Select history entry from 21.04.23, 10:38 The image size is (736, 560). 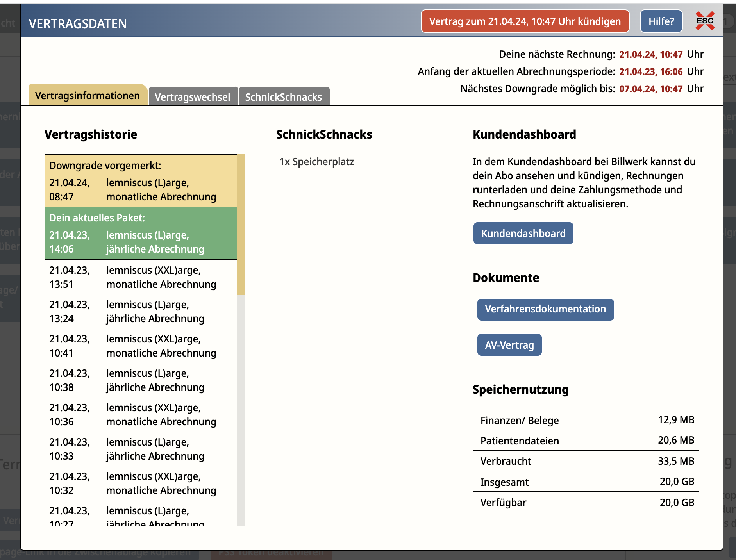[x=141, y=380]
